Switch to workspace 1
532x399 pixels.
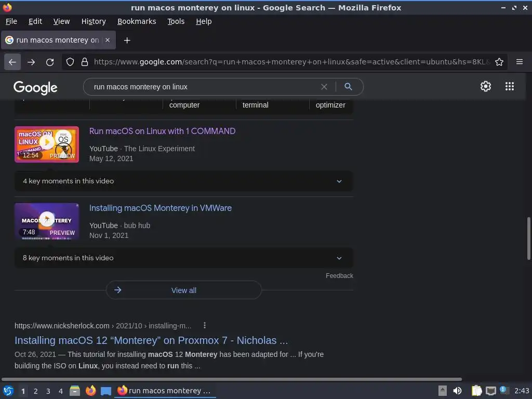coord(23,391)
